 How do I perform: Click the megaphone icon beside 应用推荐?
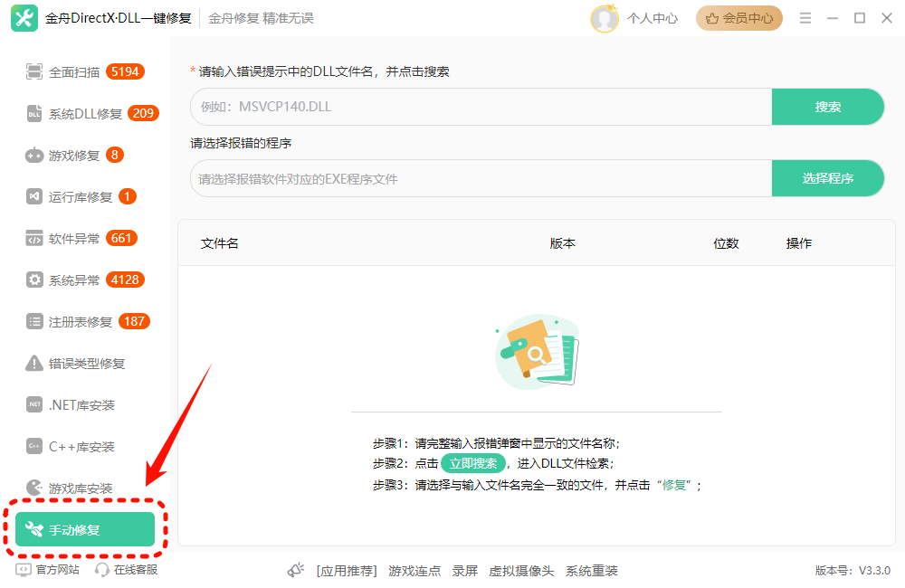[x=296, y=570]
